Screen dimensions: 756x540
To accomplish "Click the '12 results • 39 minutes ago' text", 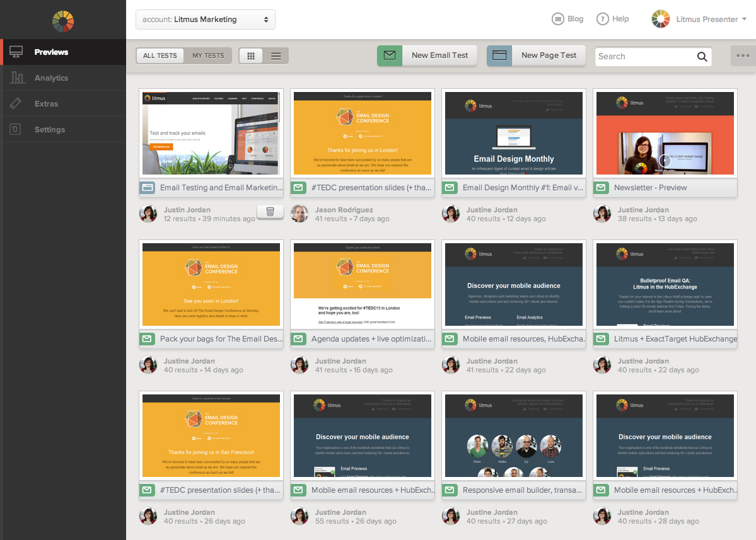I will (209, 219).
